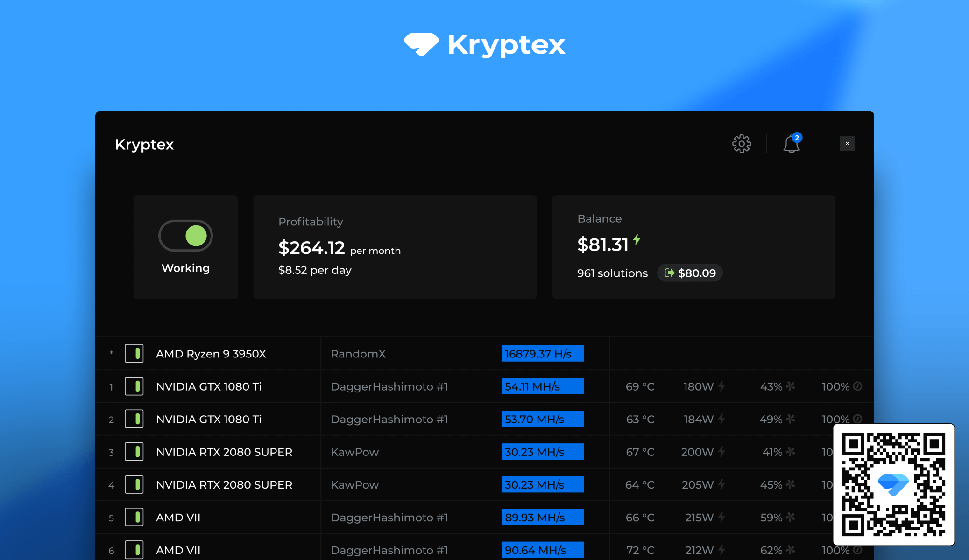Toggle the Working mining switch off
The height and width of the screenshot is (560, 969).
pyautogui.click(x=186, y=236)
